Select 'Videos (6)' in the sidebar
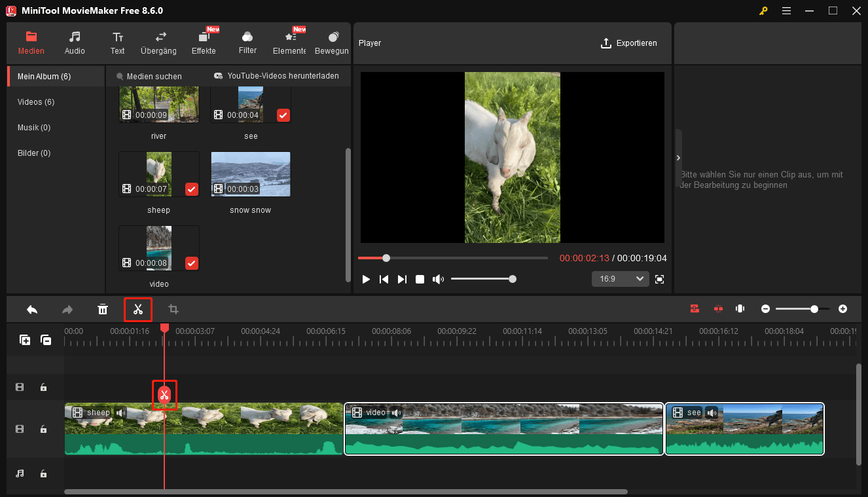Screen dimensions: 868x497 point(37,101)
